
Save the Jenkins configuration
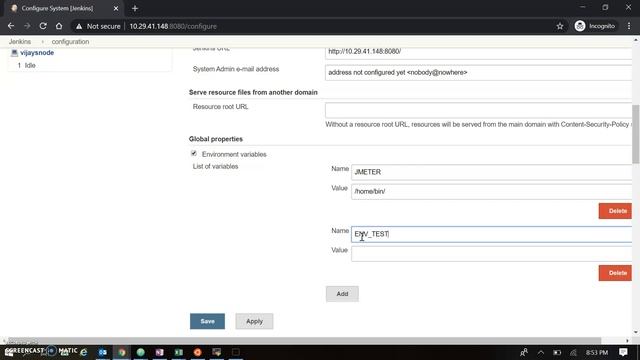tap(207, 321)
